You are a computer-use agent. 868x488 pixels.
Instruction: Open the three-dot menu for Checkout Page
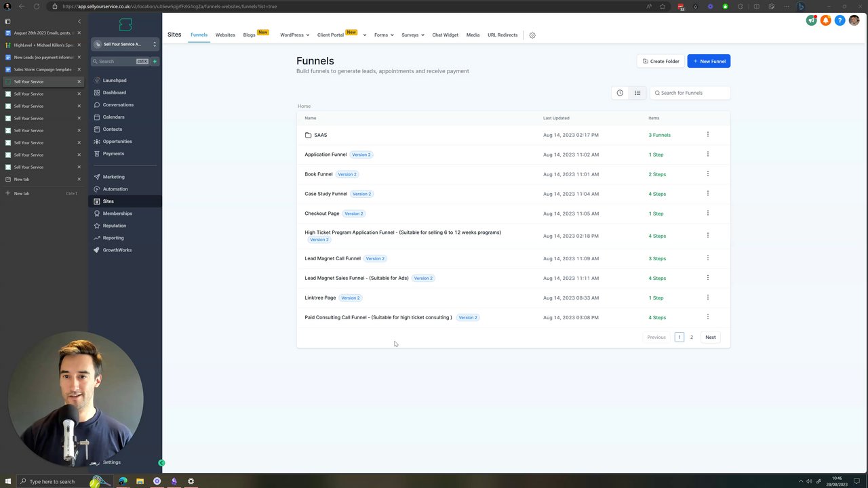(x=708, y=213)
